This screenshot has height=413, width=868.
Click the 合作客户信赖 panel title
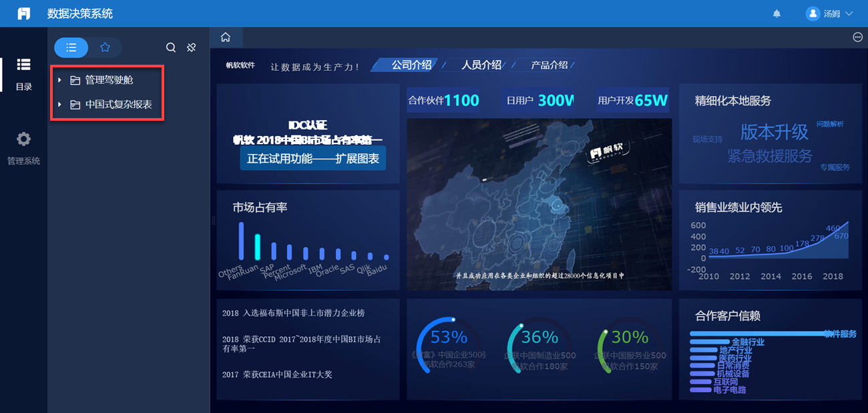point(728,316)
